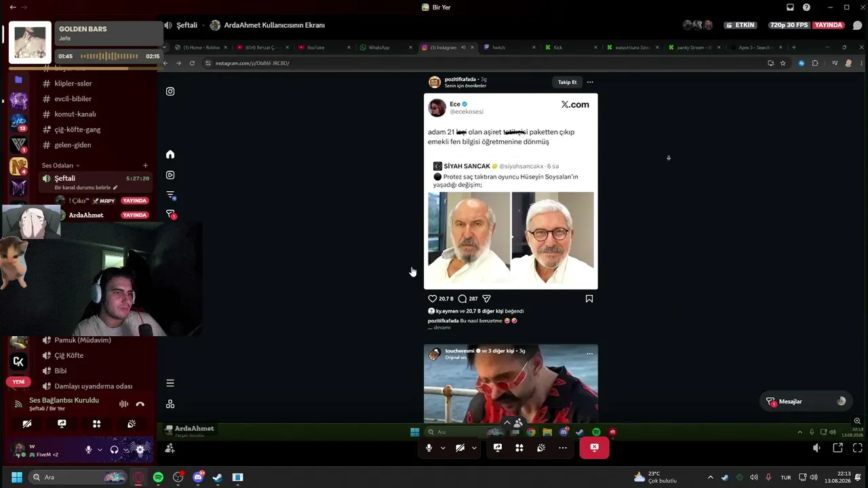Open Discord help question mark icon
The width and height of the screenshot is (868, 488).
(806, 7)
